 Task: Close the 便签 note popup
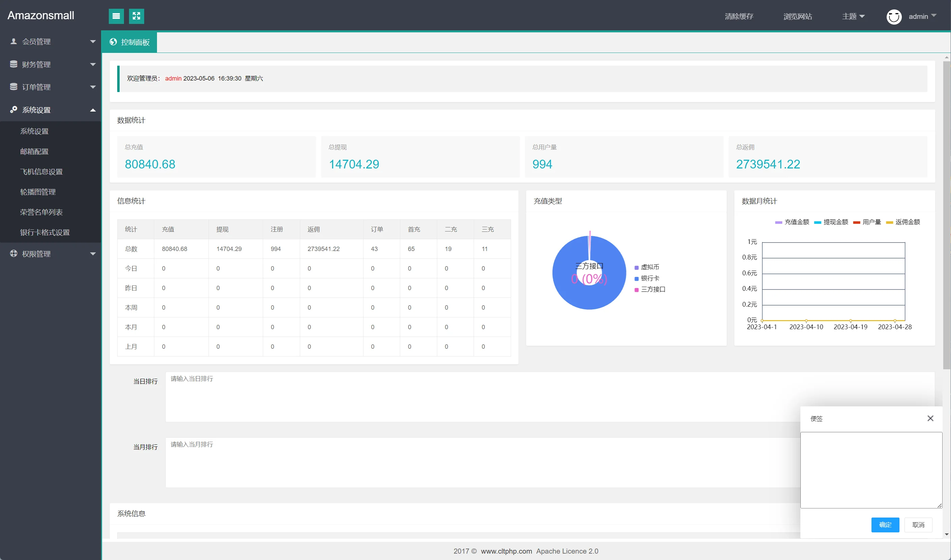click(x=930, y=418)
